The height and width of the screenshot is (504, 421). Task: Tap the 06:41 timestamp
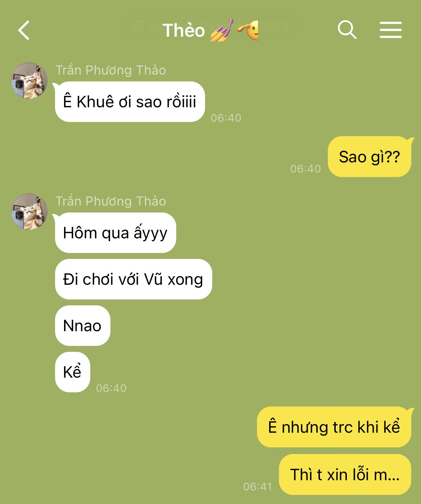pyautogui.click(x=258, y=486)
